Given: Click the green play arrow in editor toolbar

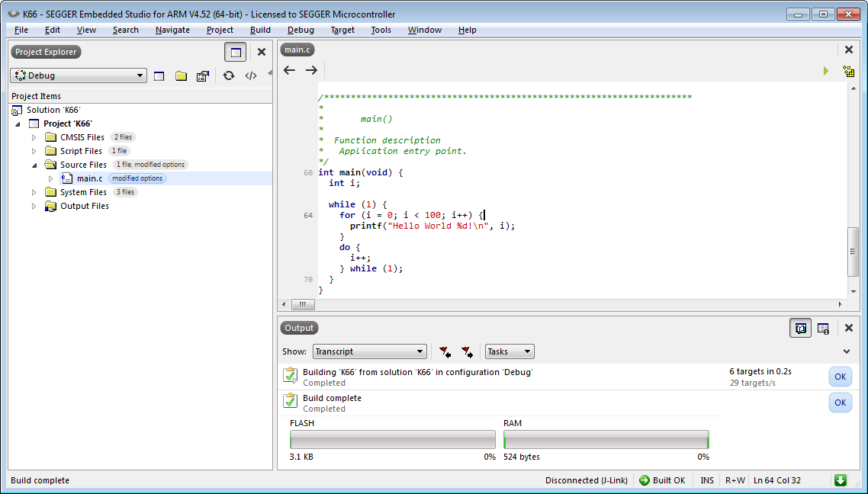Looking at the screenshot, I should [825, 71].
